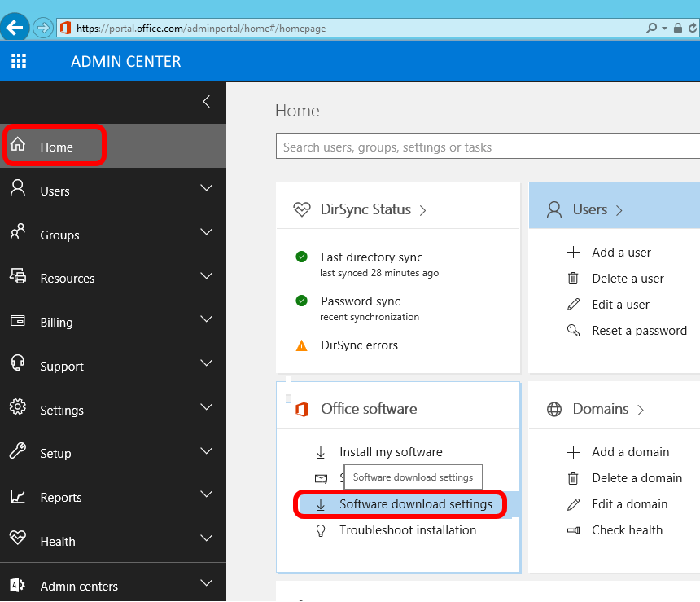Open the Resources menu item
Viewport: 700px width, 602px height.
point(68,279)
